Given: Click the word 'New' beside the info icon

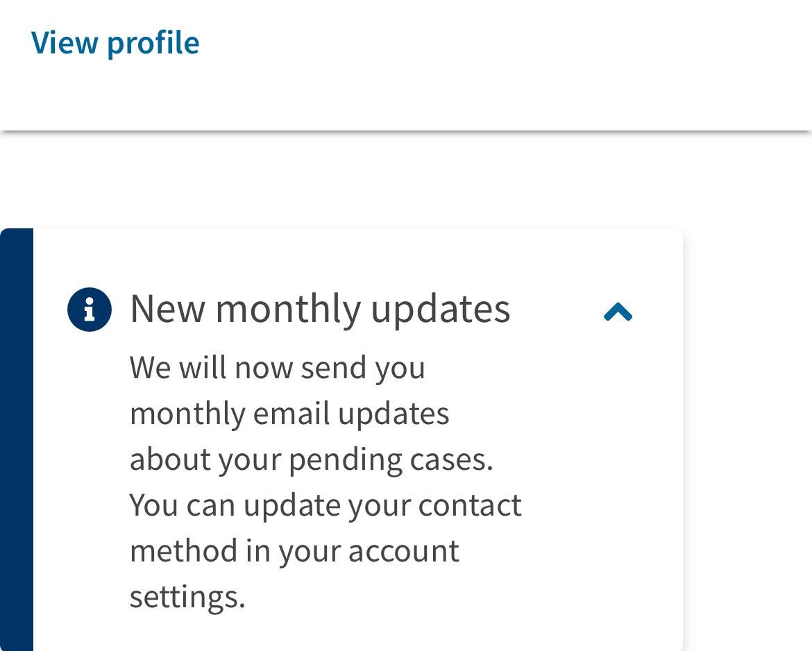Looking at the screenshot, I should coord(168,309).
